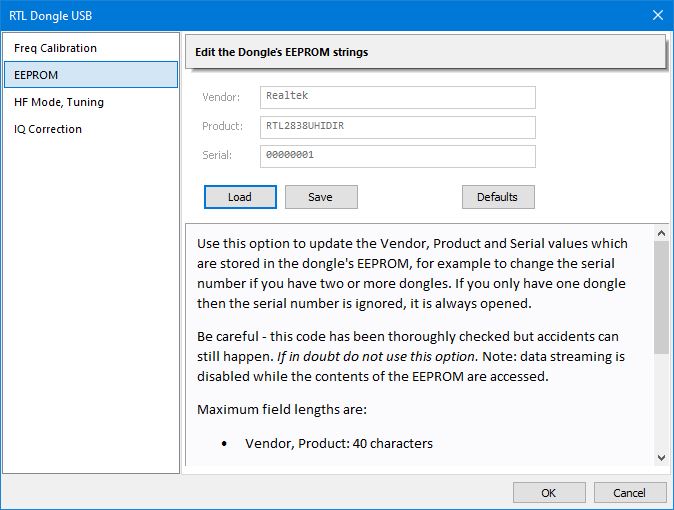This screenshot has width=674, height=510.
Task: Click the RTL Dongle USB title bar
Action: pyautogui.click(x=300, y=15)
